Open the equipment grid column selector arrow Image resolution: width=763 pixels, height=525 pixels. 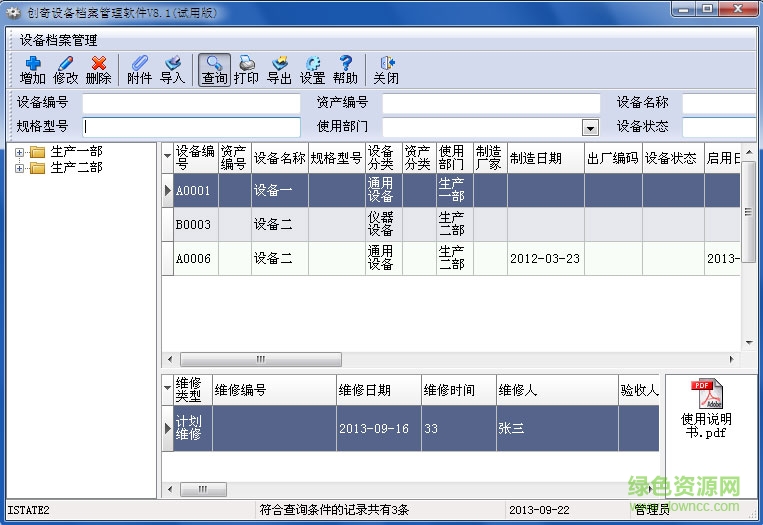coord(167,155)
